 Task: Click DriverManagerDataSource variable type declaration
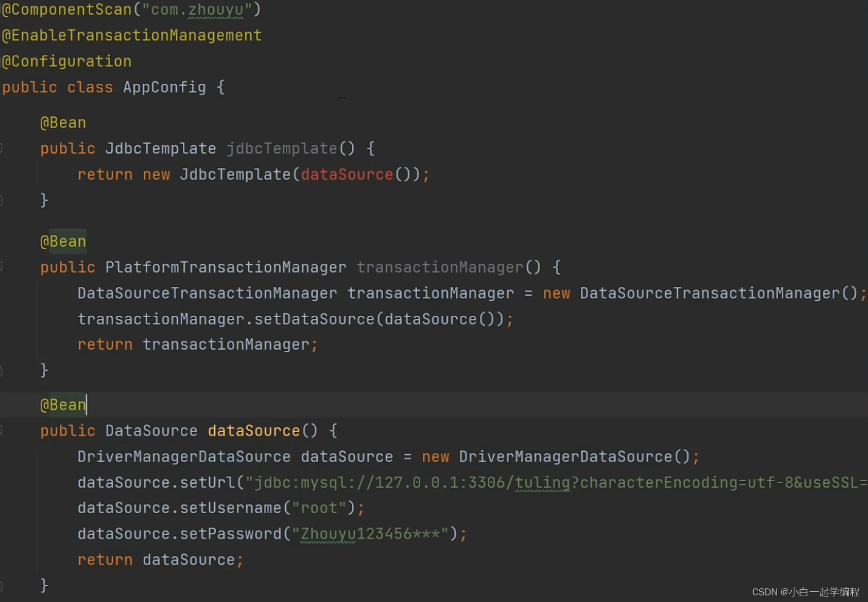[184, 457]
